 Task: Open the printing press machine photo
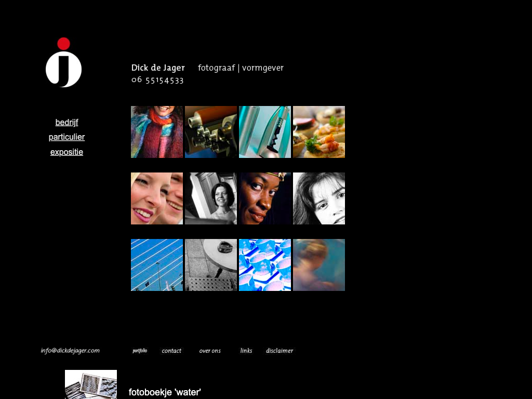[x=211, y=132]
